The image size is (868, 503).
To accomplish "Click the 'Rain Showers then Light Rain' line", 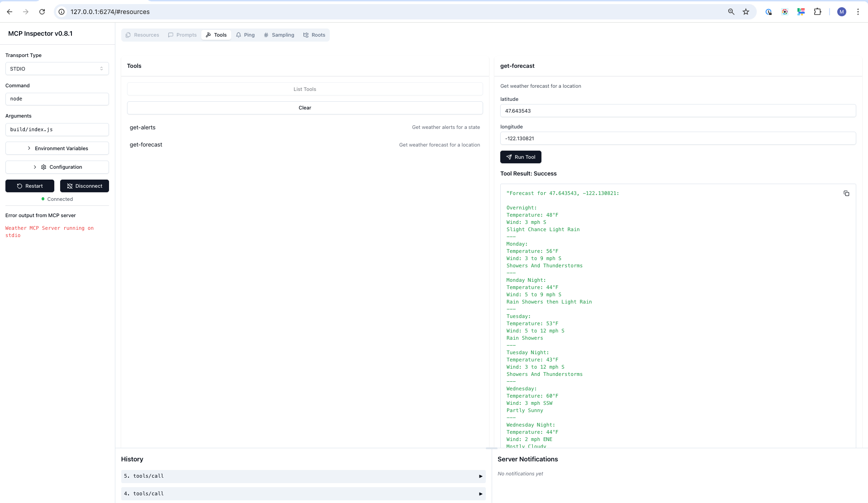I will pyautogui.click(x=549, y=302).
